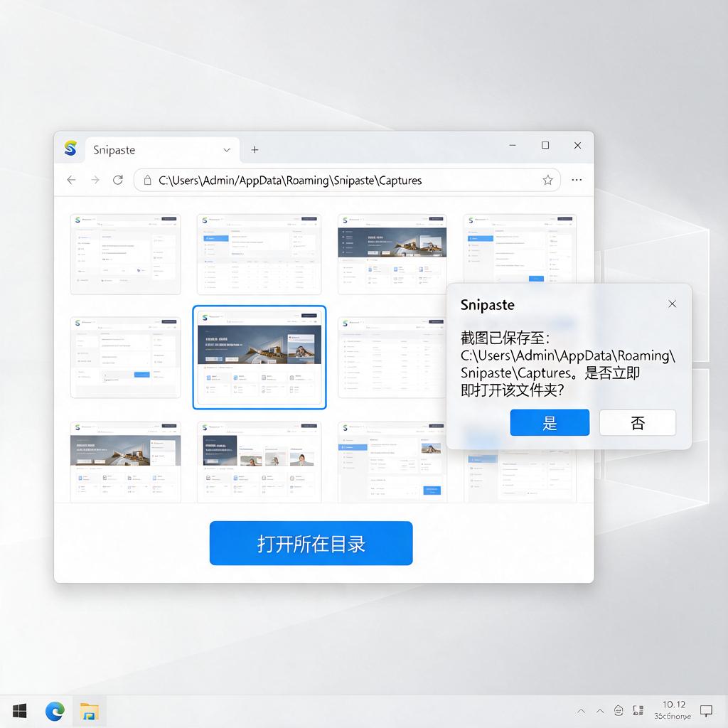Viewport: 728px width, 728px height.
Task: Open the Windows Start menu
Action: click(x=19, y=711)
